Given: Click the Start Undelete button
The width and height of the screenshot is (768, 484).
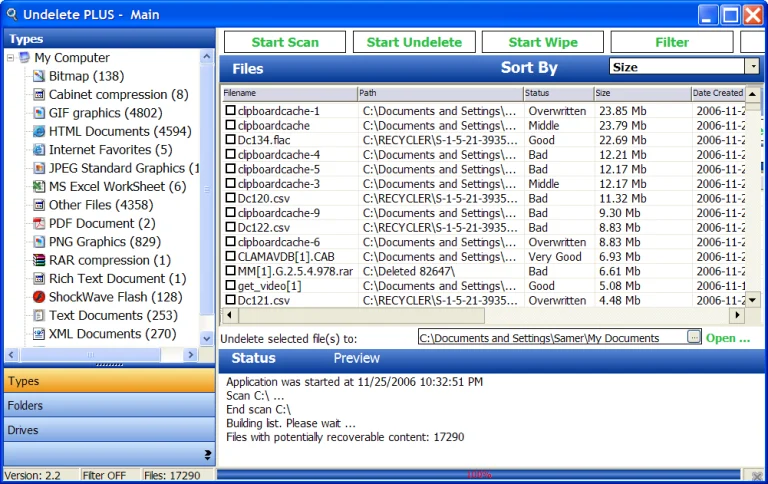Looking at the screenshot, I should [414, 42].
